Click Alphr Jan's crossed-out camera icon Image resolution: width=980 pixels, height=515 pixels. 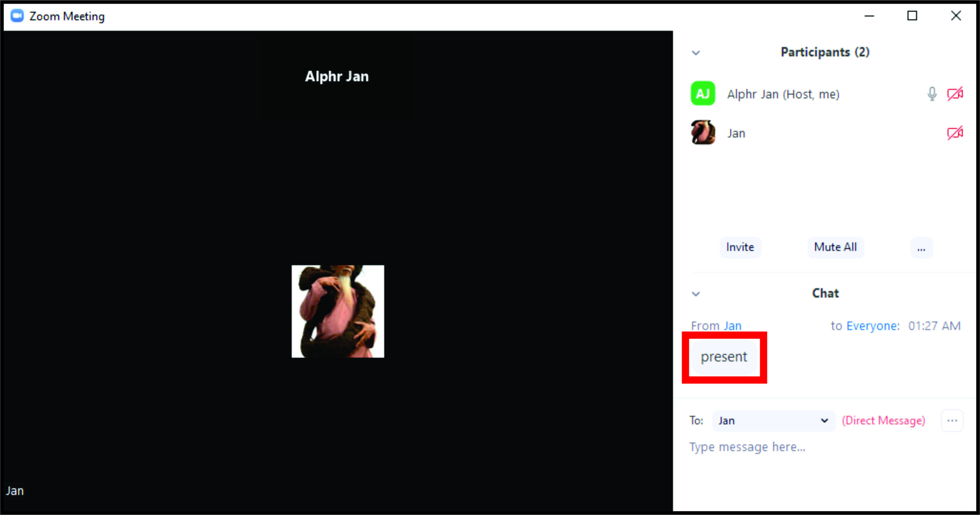(955, 94)
